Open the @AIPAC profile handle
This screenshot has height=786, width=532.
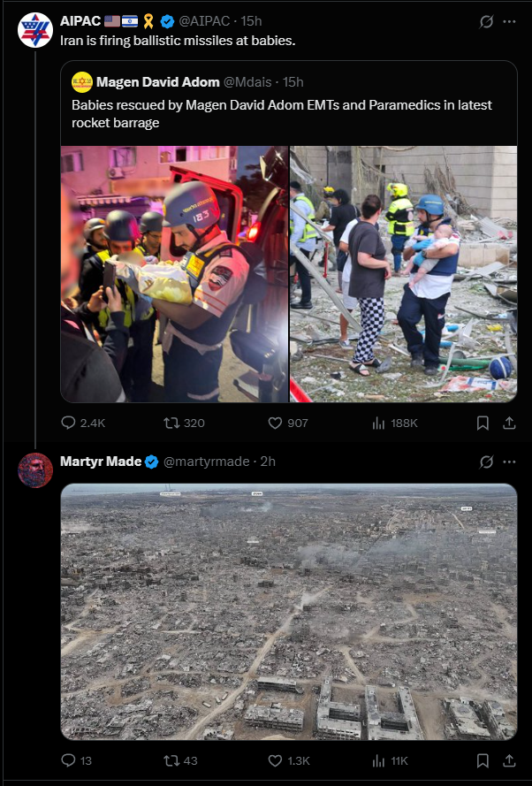tap(204, 21)
